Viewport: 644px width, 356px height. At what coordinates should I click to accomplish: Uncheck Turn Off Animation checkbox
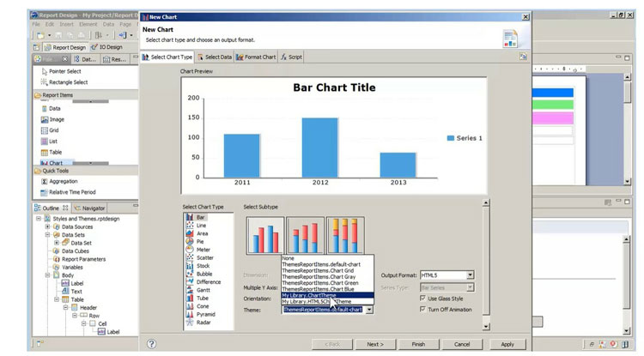422,310
